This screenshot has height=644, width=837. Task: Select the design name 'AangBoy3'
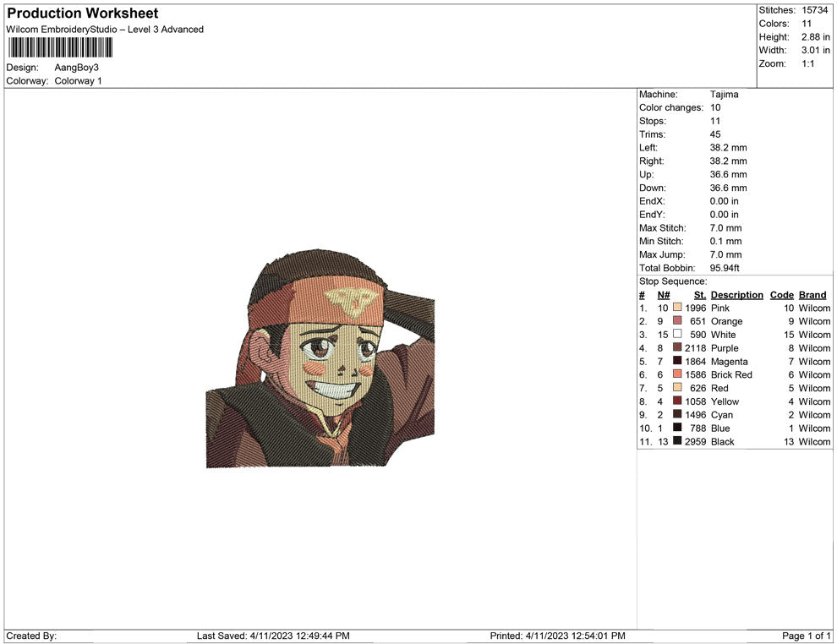pyautogui.click(x=76, y=68)
